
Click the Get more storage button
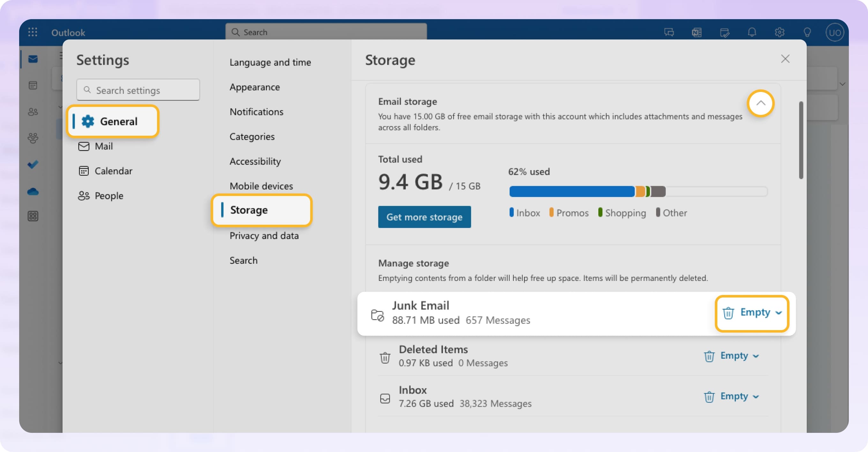[x=424, y=217]
